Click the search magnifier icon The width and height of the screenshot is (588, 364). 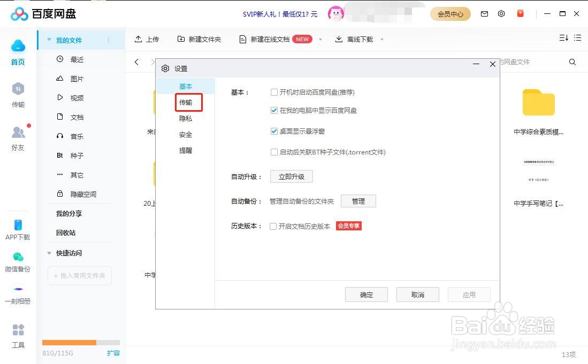[x=572, y=62]
